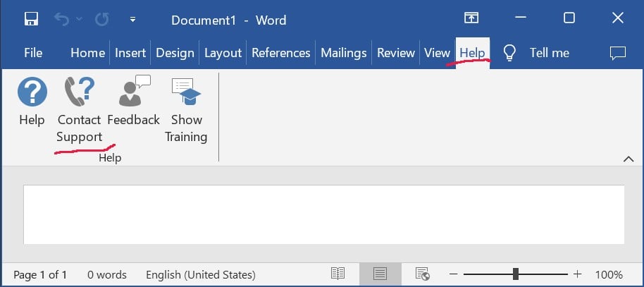Switch to the Review tab
The width and height of the screenshot is (644, 287).
(x=396, y=53)
